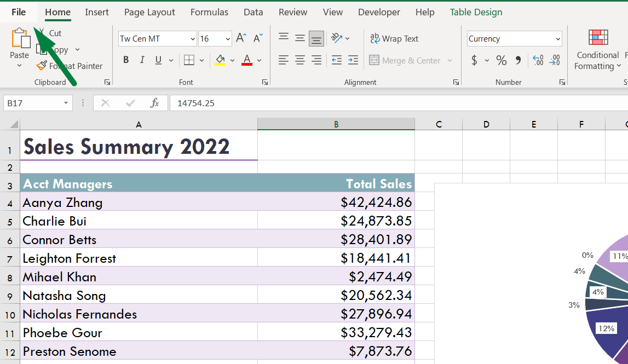Open the Borders dropdown arrow
This screenshot has height=364, width=628.
click(x=200, y=60)
